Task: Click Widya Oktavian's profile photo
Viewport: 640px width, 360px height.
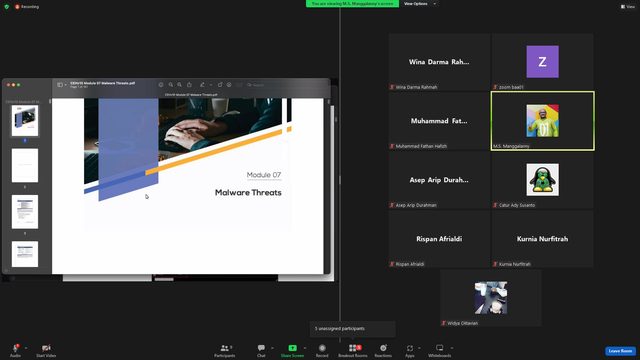Action: [491, 298]
